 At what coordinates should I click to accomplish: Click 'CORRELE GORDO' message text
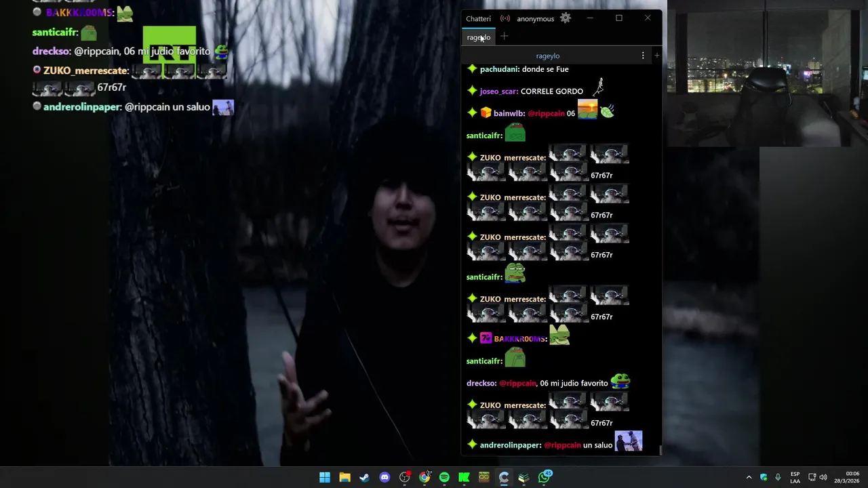click(552, 91)
